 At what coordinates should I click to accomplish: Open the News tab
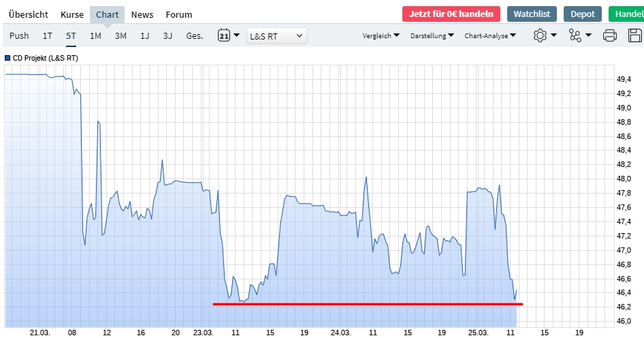pos(142,14)
